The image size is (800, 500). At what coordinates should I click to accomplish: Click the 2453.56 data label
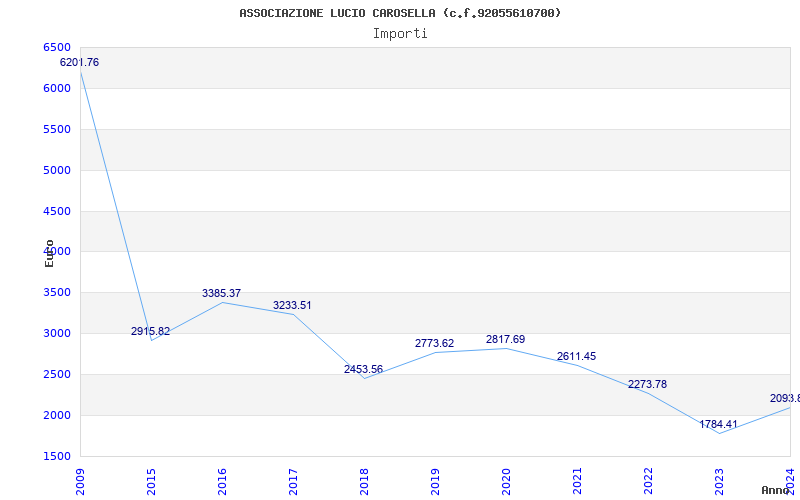tap(363, 369)
